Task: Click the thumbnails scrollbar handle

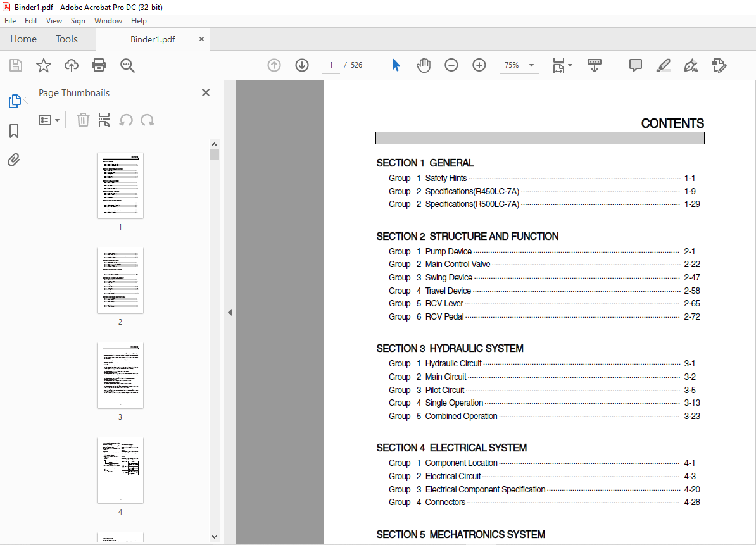Action: [215, 154]
